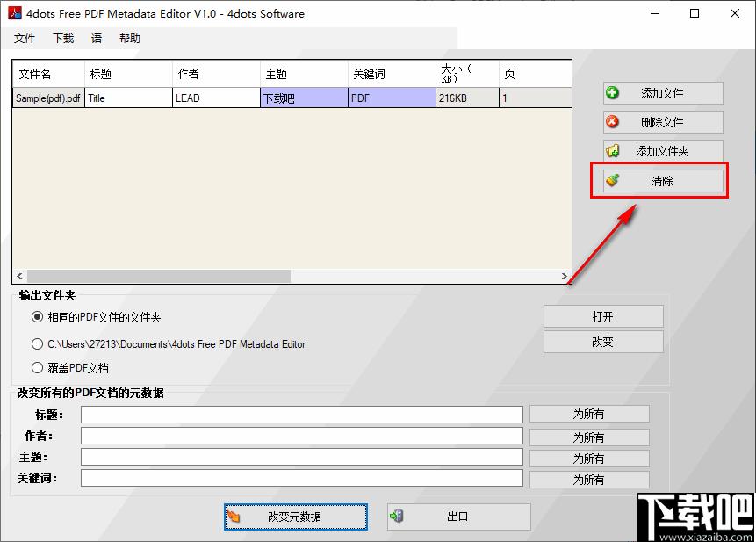Click the 清除 button label
This screenshot has width=756, height=542.
click(x=662, y=180)
